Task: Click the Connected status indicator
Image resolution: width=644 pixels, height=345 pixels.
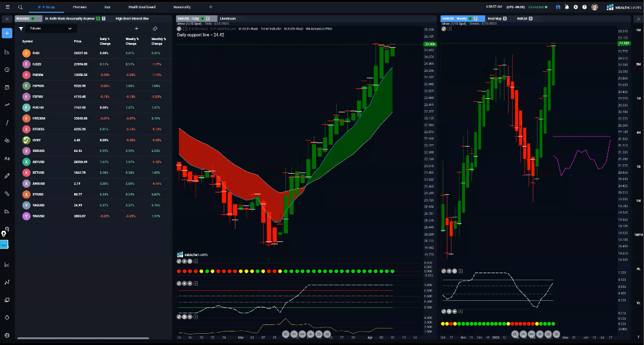Action: [537, 7]
